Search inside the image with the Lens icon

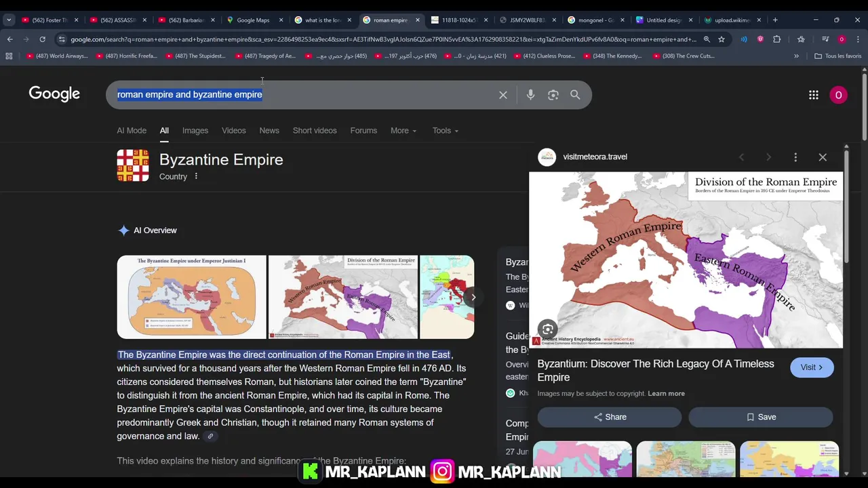point(547,329)
